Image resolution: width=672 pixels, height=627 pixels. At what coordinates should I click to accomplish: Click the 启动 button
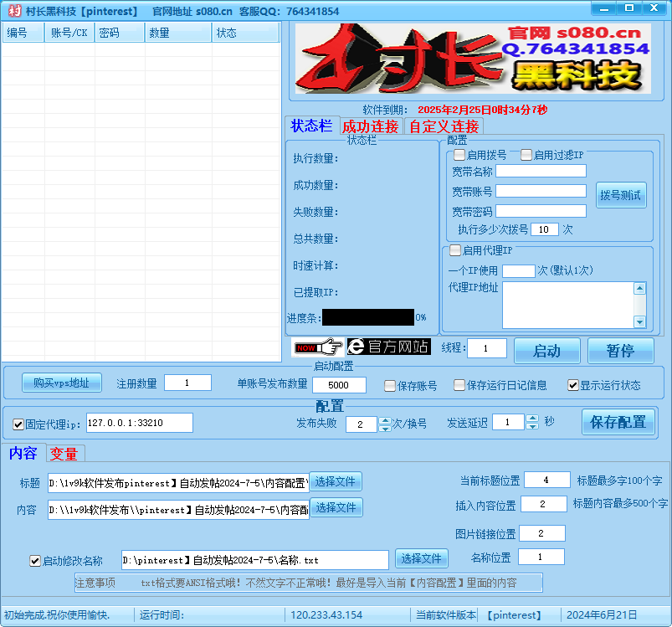546,351
